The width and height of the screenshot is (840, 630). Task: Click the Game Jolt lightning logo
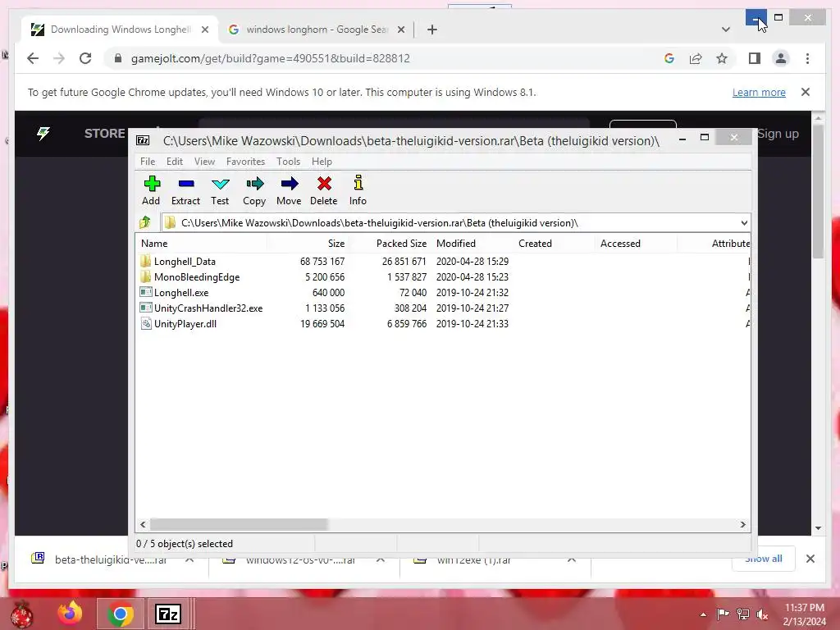pos(43,134)
